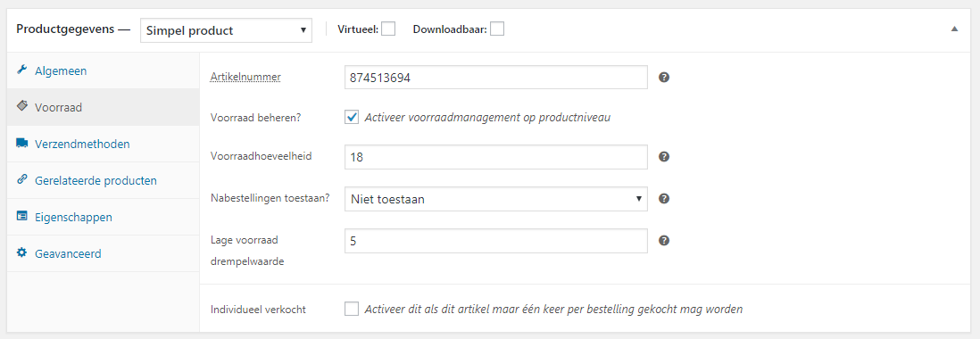Click the tag icon beside Voorraad
Viewport: 980px width, 339px height.
coord(22,107)
